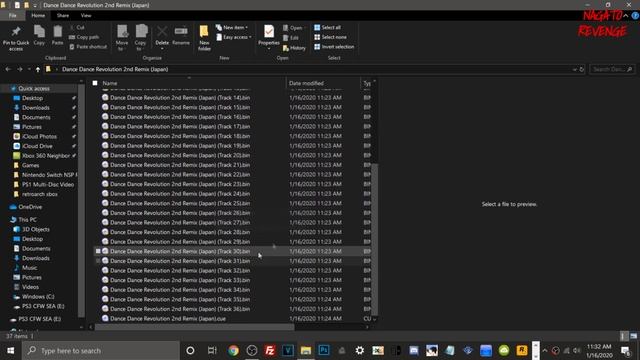Open Settings gear in taskbar

coord(360,350)
